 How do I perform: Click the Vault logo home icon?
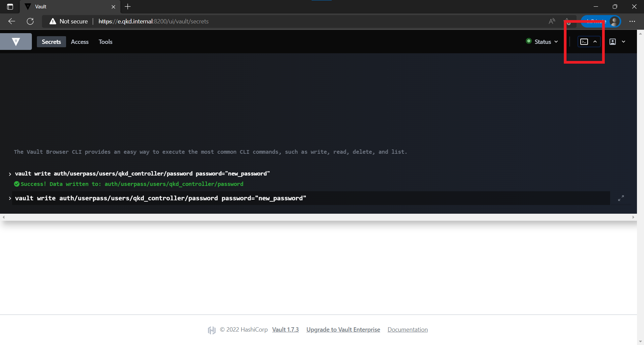click(x=16, y=42)
